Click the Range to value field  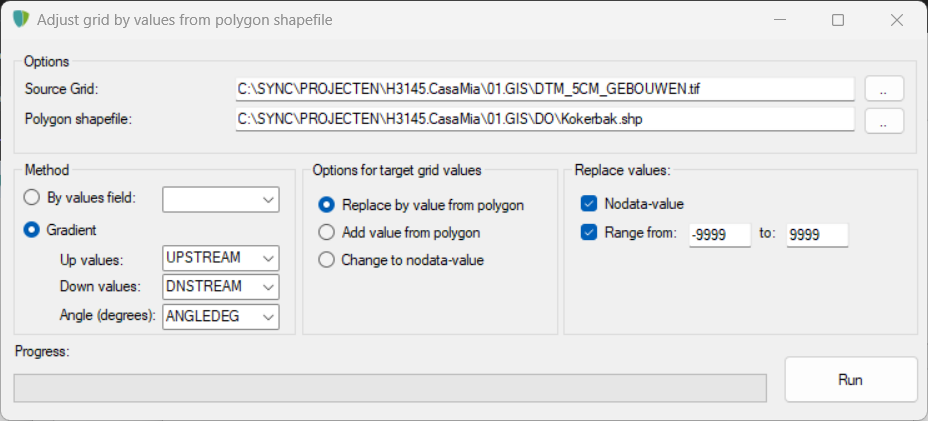(816, 234)
